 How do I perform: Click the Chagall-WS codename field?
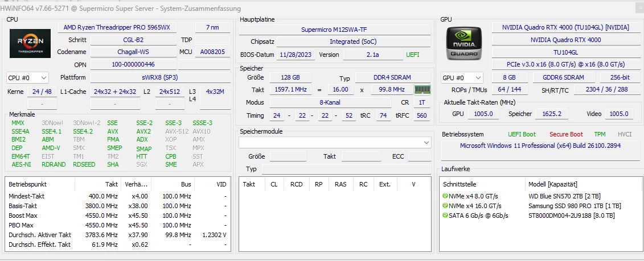coord(133,52)
